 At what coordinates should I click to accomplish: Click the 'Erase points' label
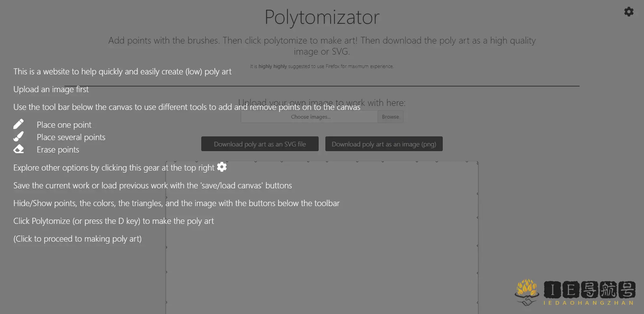click(58, 149)
